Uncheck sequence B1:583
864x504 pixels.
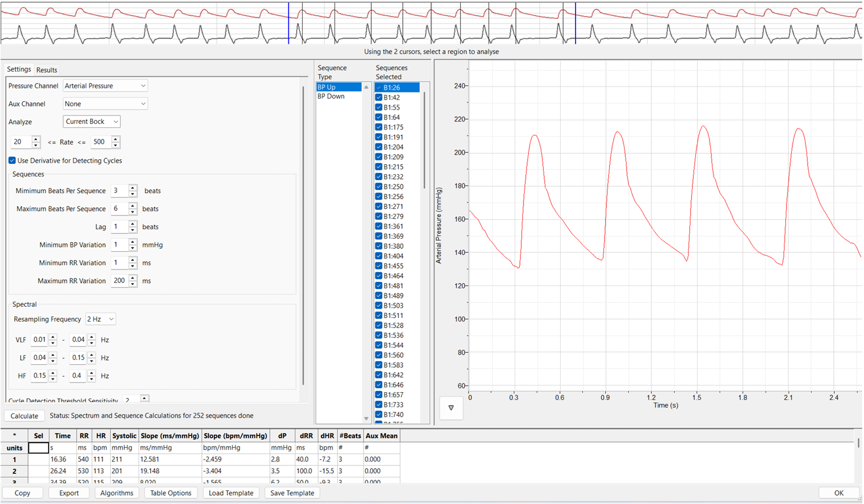[379, 365]
